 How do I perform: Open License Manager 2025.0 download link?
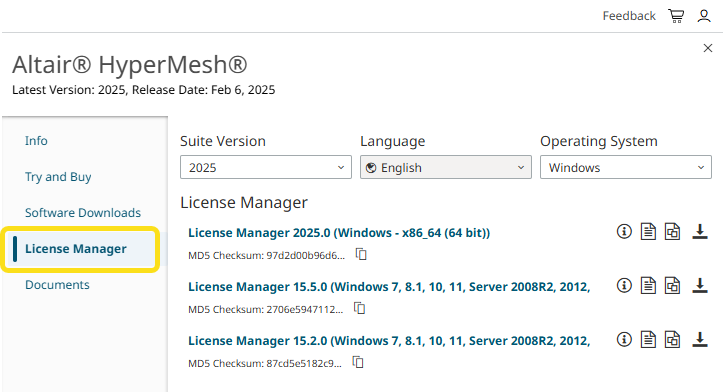click(x=339, y=233)
